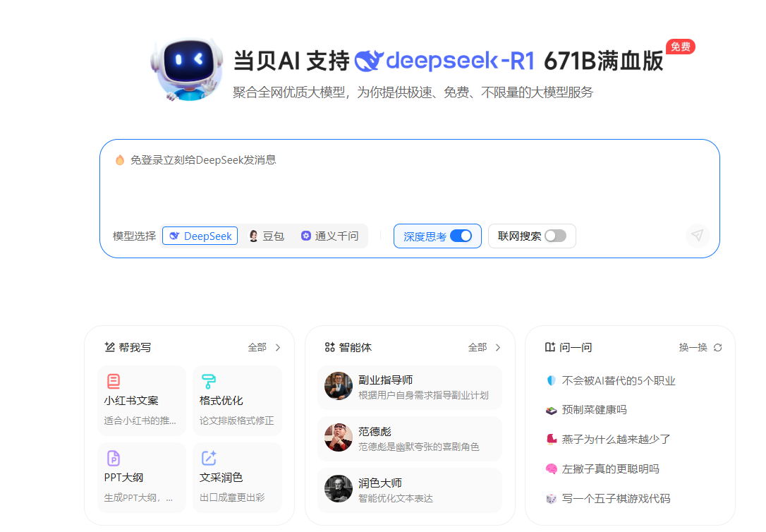Ask 燕子为什么越来越少了
Image resolution: width=766 pixels, height=532 pixels.
[x=616, y=439]
